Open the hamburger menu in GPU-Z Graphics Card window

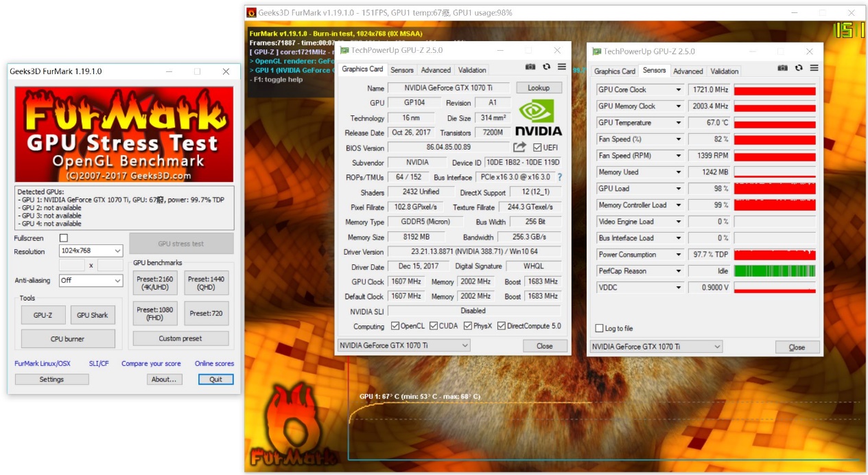562,67
